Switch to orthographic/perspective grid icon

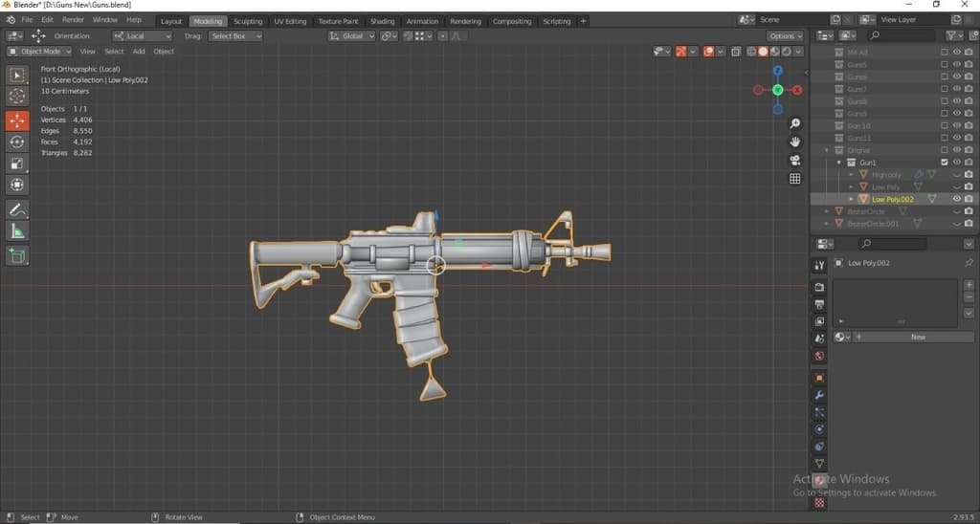point(794,178)
